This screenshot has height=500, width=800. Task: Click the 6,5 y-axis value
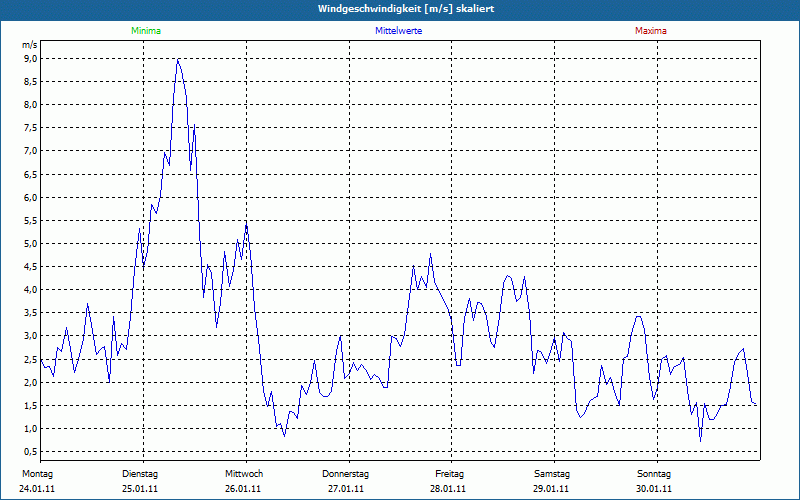tap(31, 174)
